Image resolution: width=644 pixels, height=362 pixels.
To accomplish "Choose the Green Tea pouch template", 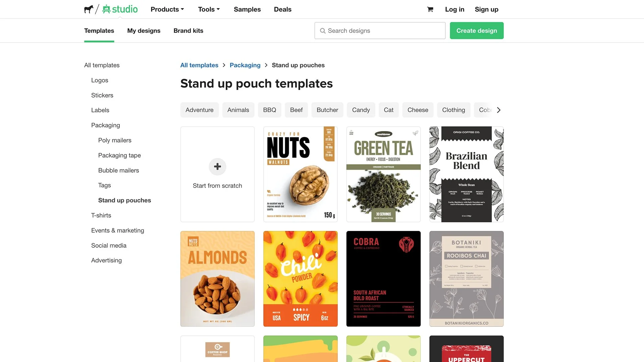I will [383, 174].
